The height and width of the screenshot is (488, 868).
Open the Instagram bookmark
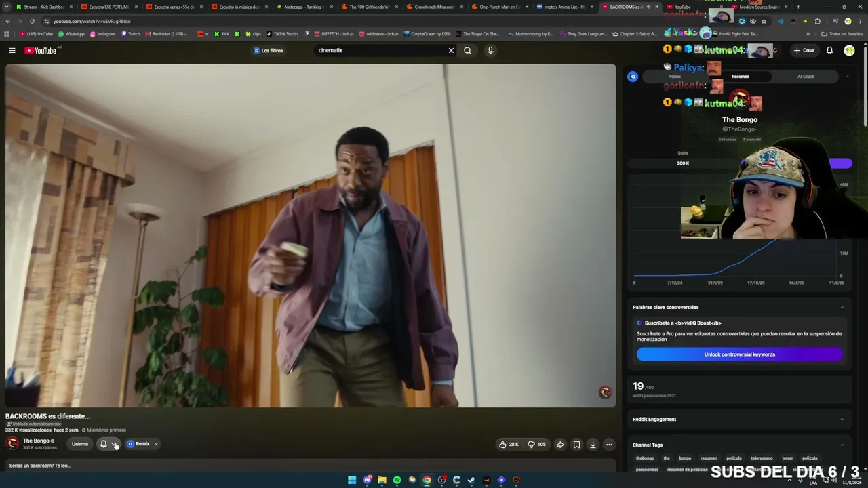pos(103,34)
